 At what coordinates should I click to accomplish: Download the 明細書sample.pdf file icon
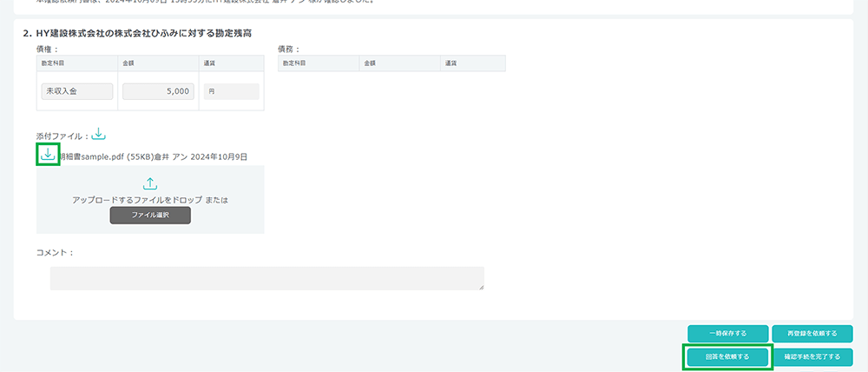[x=48, y=154]
